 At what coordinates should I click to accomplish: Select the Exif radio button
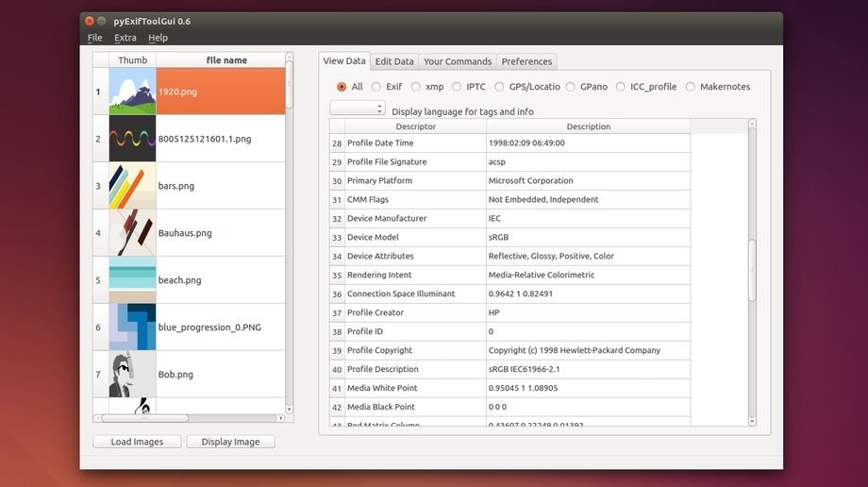[x=376, y=87]
